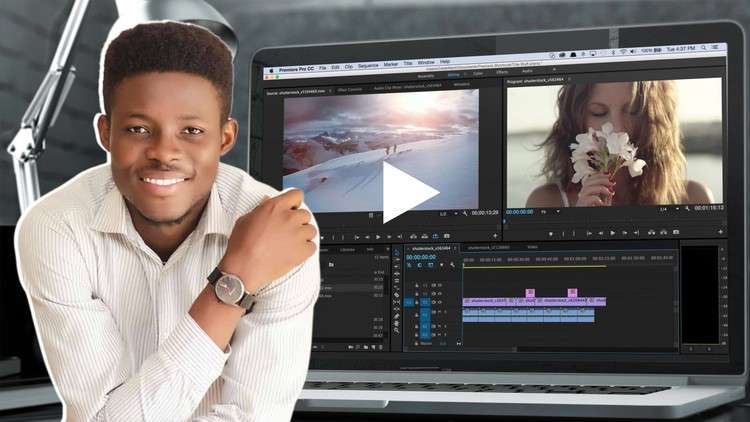Hide track V1 with eye toggle
Image resolution: width=750 pixels, height=422 pixels.
[440, 302]
